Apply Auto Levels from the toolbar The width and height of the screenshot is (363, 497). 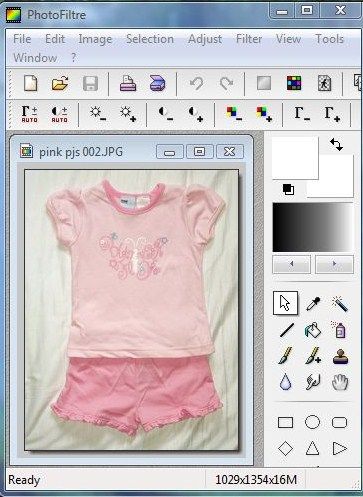(x=29, y=114)
